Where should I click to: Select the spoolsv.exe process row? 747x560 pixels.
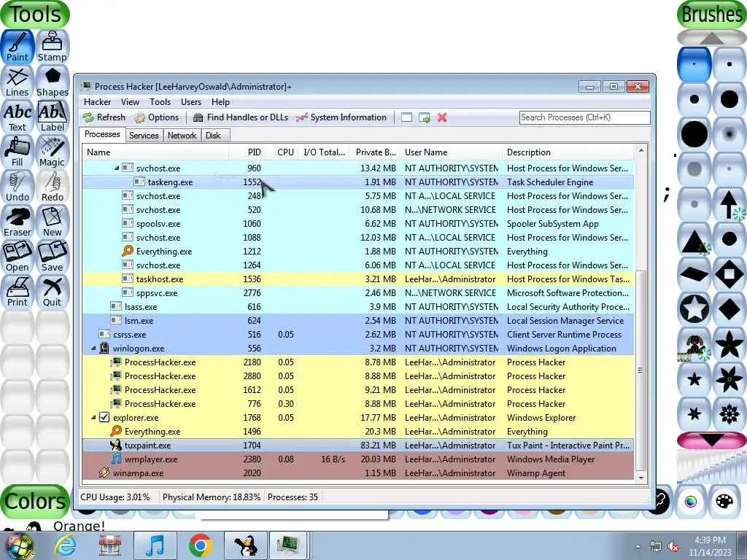358,224
